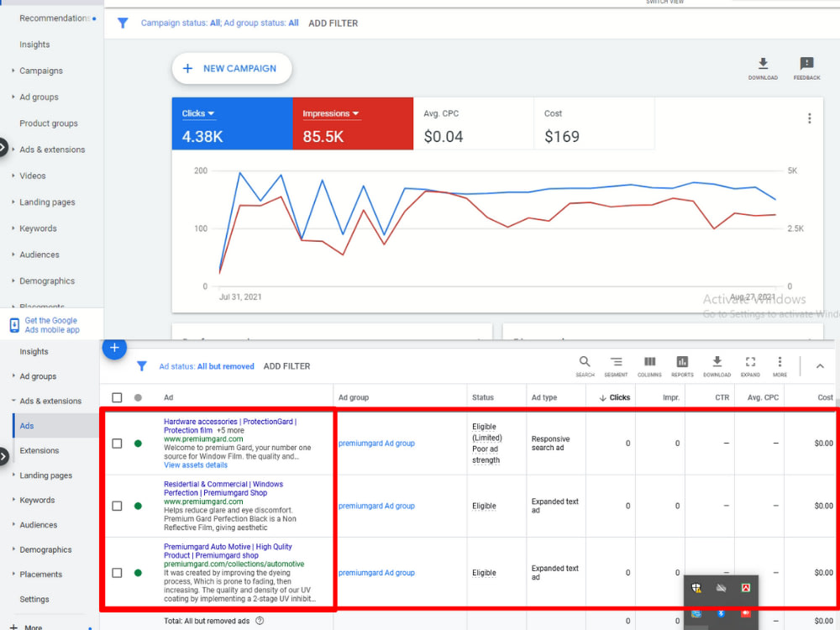Viewport: 840px width, 630px height.
Task: Open the Reports tool in the table toolbar
Action: tap(682, 366)
